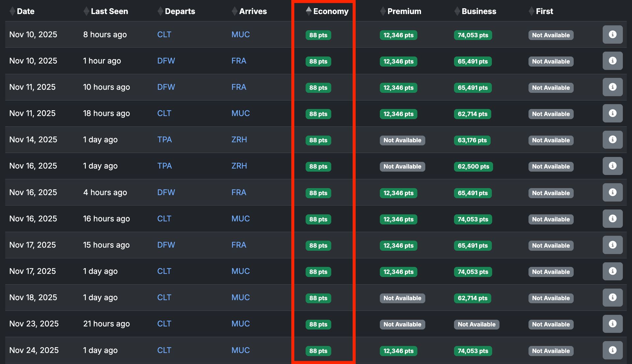Click DFW link in 1 hour ago row
Viewport: 632px width, 364px height.
166,61
